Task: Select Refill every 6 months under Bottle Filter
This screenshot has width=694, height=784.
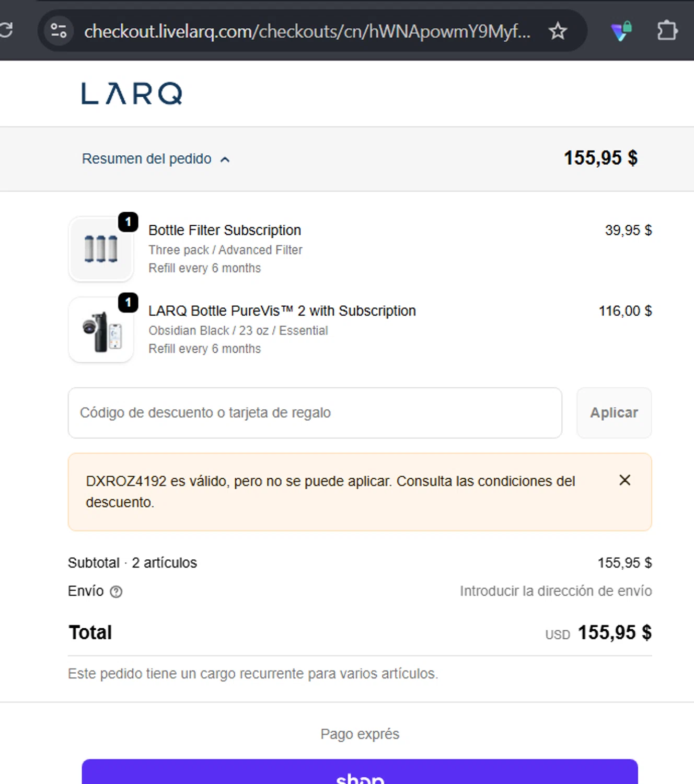Action: pos(204,268)
